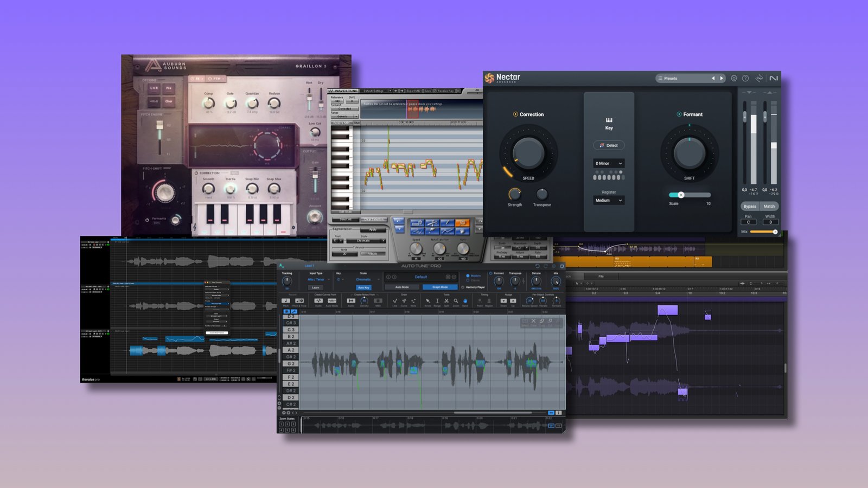Select Auto-Tune Hand tool
Image resolution: width=868 pixels, height=488 pixels.
coord(465,301)
